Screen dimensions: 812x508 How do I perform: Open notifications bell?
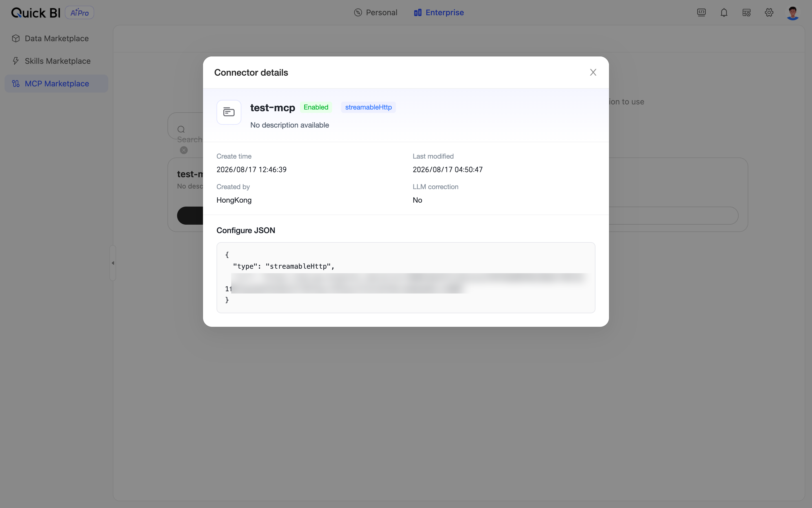coord(724,13)
